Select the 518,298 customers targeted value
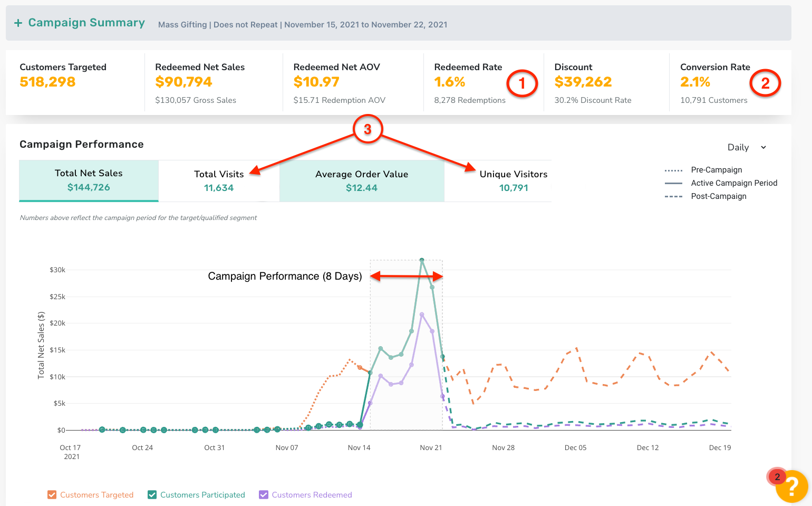 pos(47,82)
